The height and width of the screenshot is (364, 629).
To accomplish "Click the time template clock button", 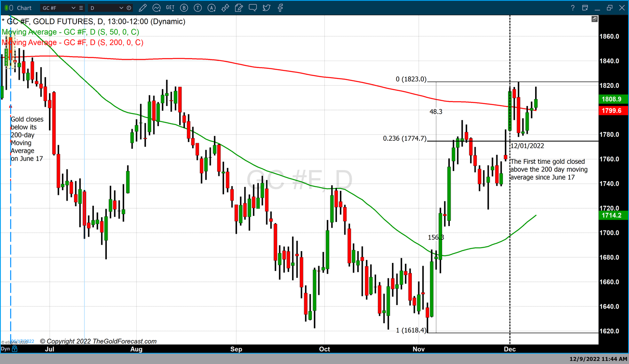I will (129, 8).
